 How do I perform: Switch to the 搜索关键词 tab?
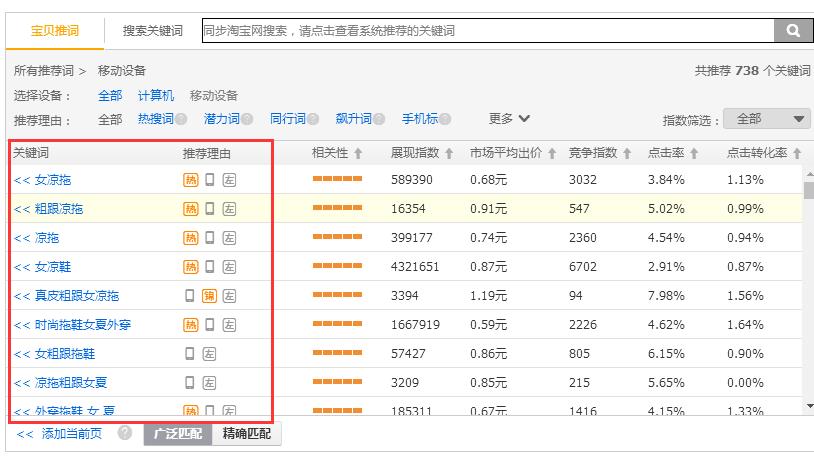tap(152, 31)
